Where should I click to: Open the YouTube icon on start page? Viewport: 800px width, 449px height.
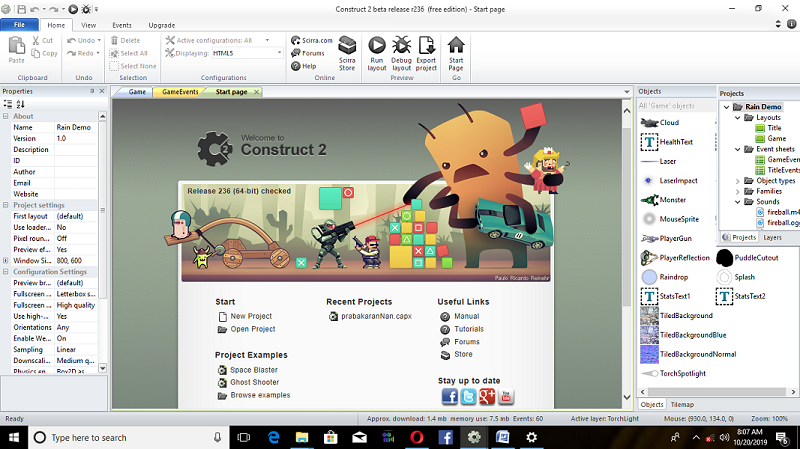pos(506,396)
